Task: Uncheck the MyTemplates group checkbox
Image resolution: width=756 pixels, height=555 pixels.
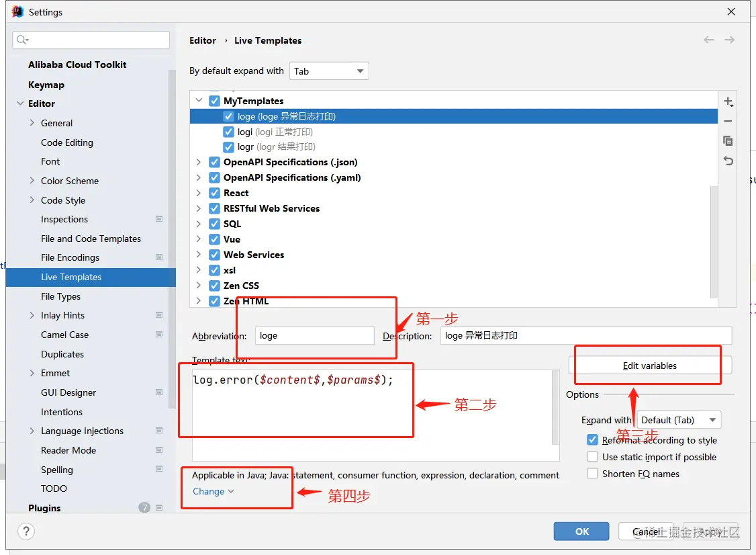Action: pos(215,101)
